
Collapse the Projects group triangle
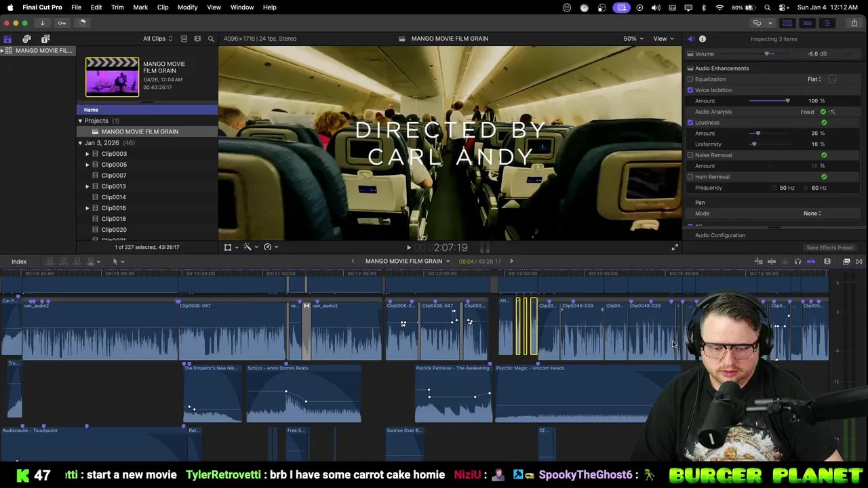point(80,121)
